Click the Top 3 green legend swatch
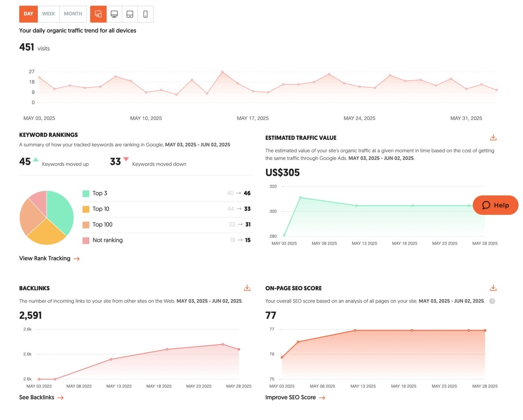Image resolution: width=523 pixels, height=420 pixels. pos(86,193)
